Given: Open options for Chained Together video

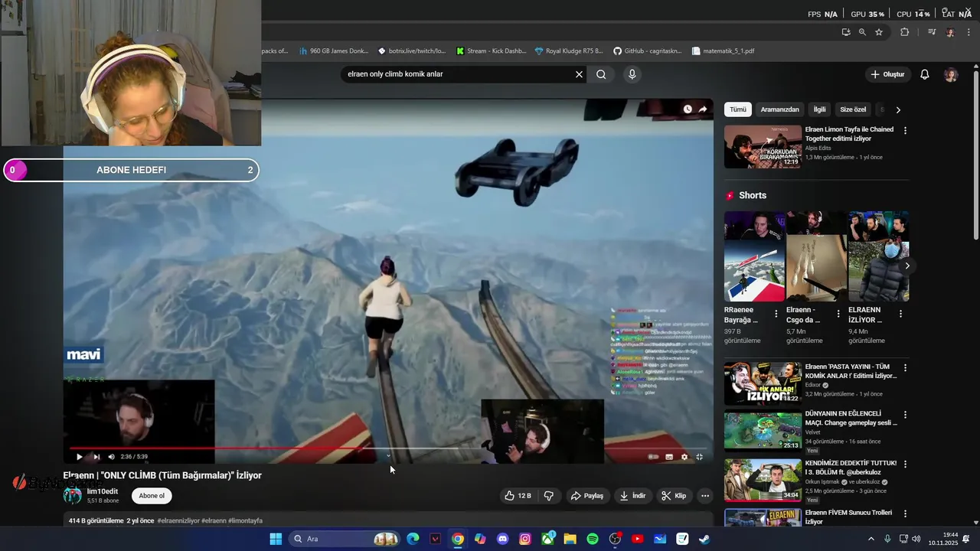Looking at the screenshot, I should tap(905, 131).
